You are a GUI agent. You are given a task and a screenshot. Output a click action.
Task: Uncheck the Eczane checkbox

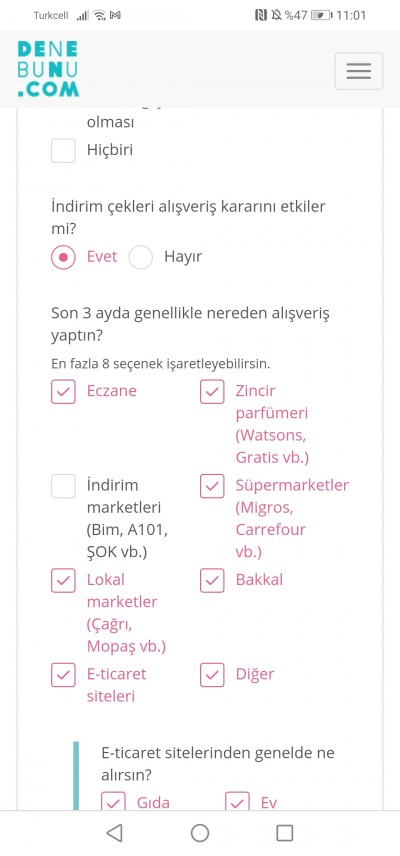63,392
